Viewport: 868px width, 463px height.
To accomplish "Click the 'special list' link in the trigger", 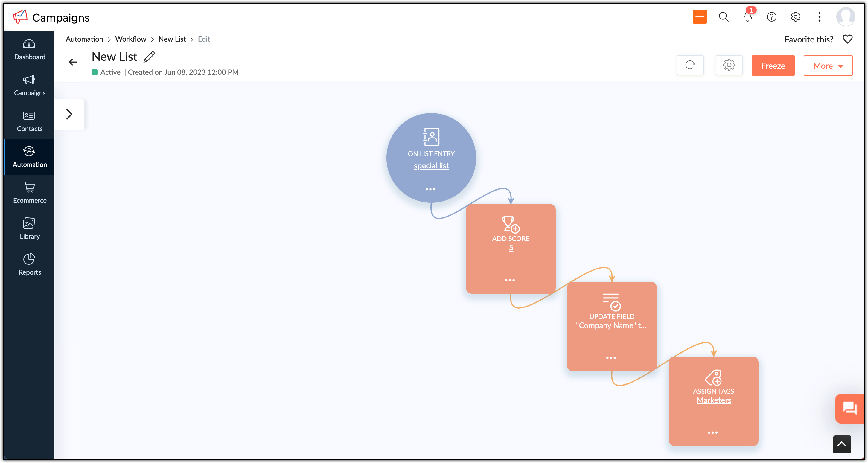I will coord(431,166).
